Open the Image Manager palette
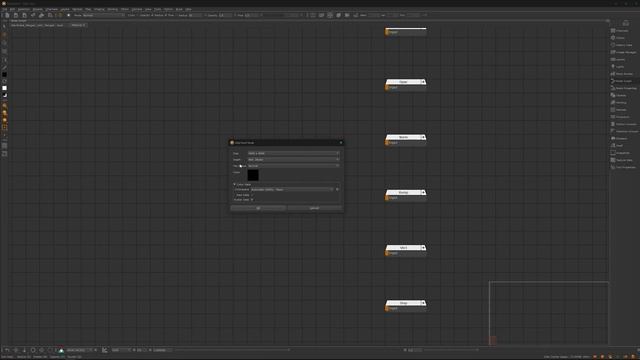Image resolution: width=640 pixels, height=360 pixels. [623, 52]
